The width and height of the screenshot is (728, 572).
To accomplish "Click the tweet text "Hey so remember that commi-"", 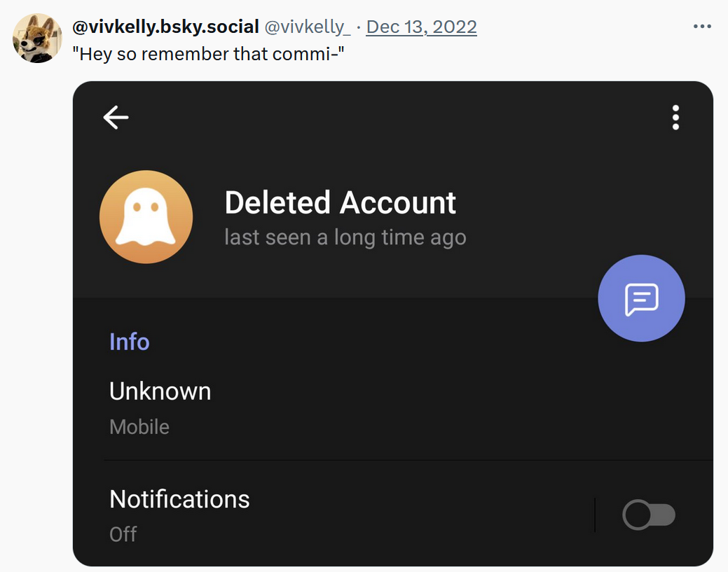I will [x=209, y=54].
